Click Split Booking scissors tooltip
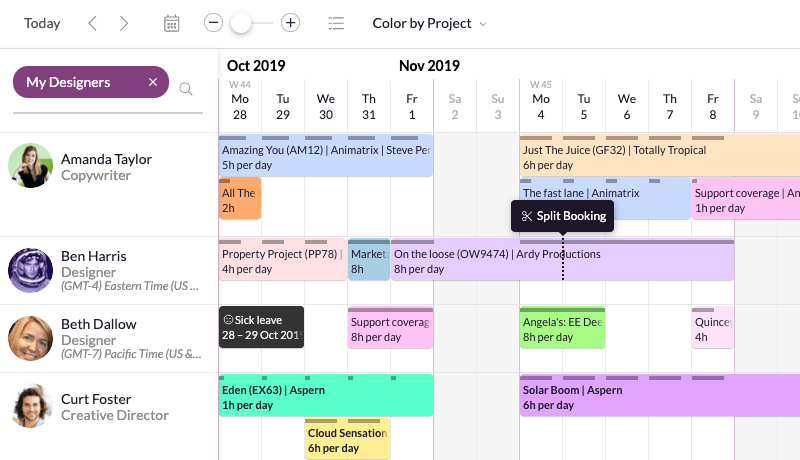This screenshot has height=460, width=800. tap(563, 216)
